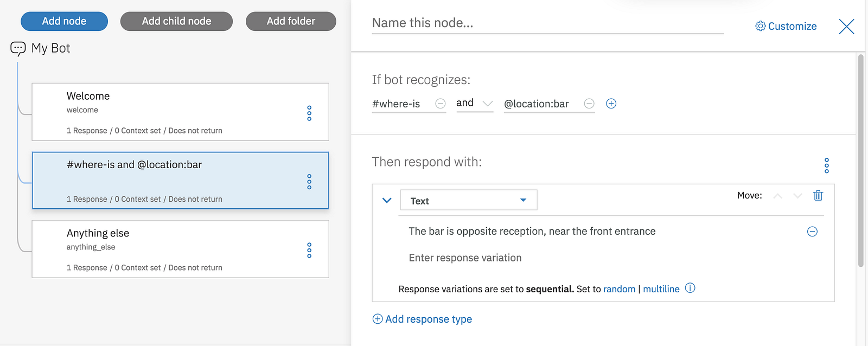Viewport: 868px width, 346px height.
Task: Remove the bar location response text
Action: click(812, 232)
